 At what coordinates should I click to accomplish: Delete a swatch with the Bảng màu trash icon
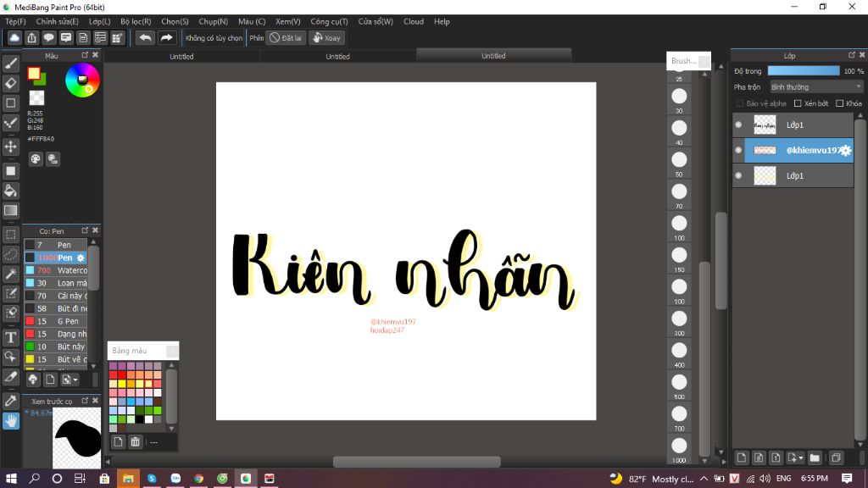pos(135,441)
